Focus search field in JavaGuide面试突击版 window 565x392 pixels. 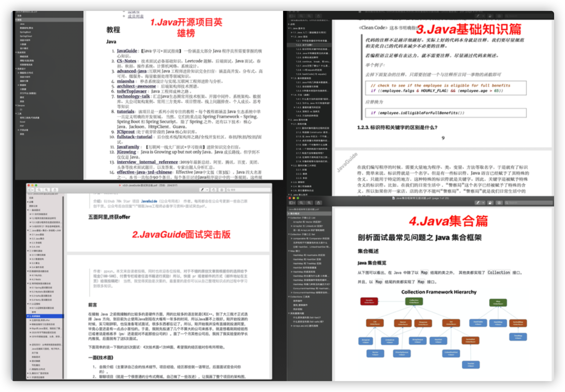click(x=249, y=190)
